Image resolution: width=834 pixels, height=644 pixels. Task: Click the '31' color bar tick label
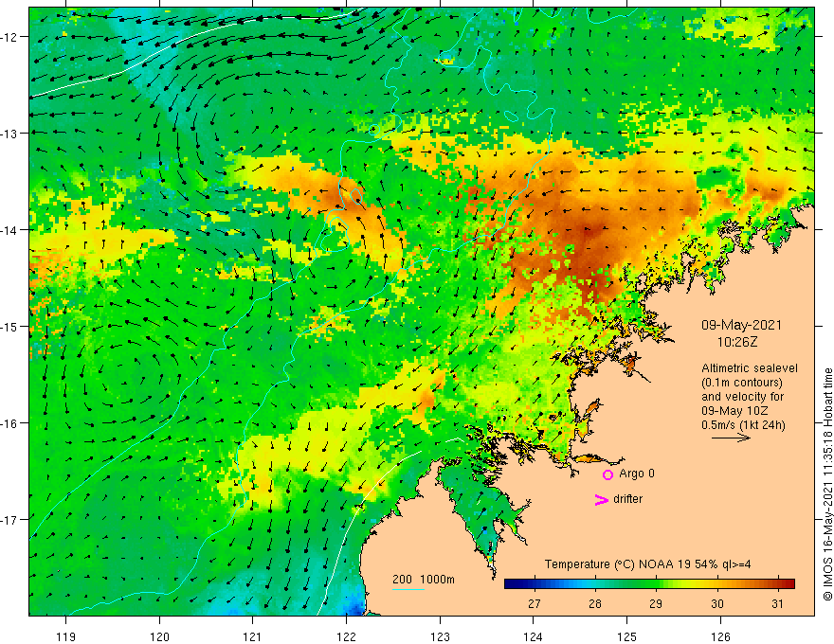778,603
